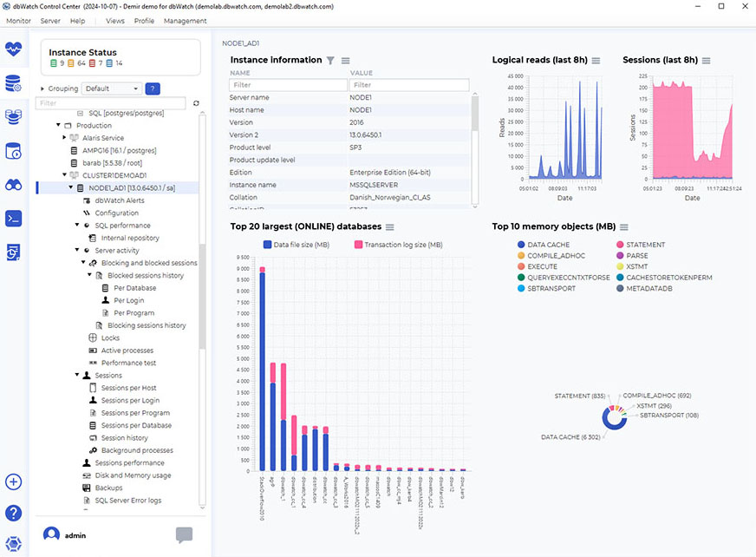Click the tree Filter input field
756x557 pixels.
(110, 103)
